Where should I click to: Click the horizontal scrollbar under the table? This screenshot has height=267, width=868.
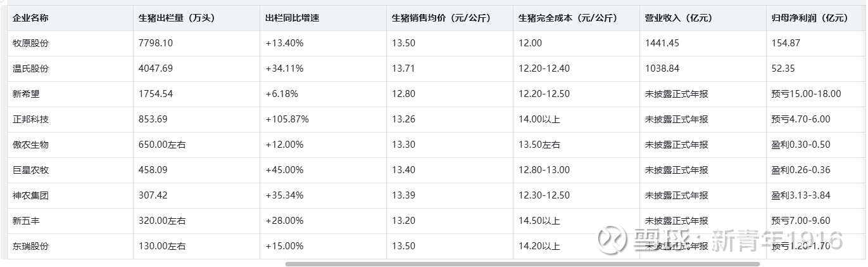click(x=522, y=264)
